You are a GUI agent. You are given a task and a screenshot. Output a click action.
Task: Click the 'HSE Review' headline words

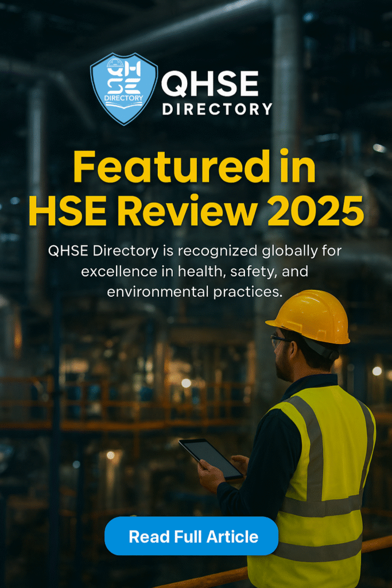[x=138, y=211]
